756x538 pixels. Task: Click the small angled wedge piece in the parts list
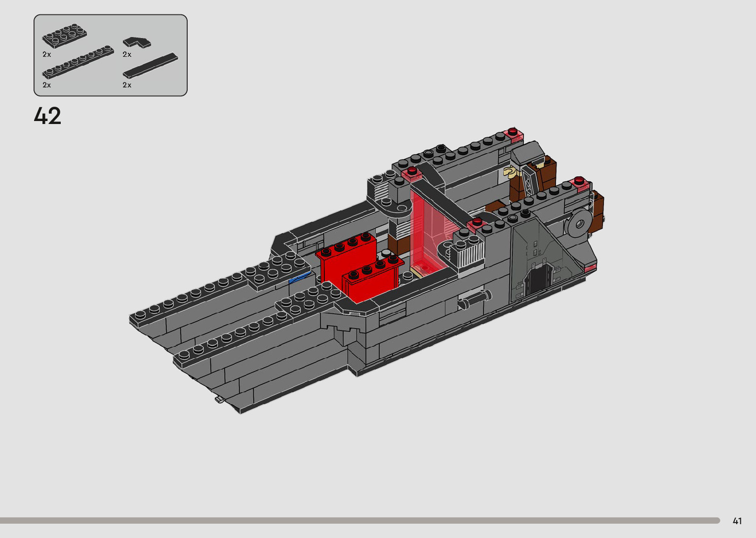[x=137, y=43]
